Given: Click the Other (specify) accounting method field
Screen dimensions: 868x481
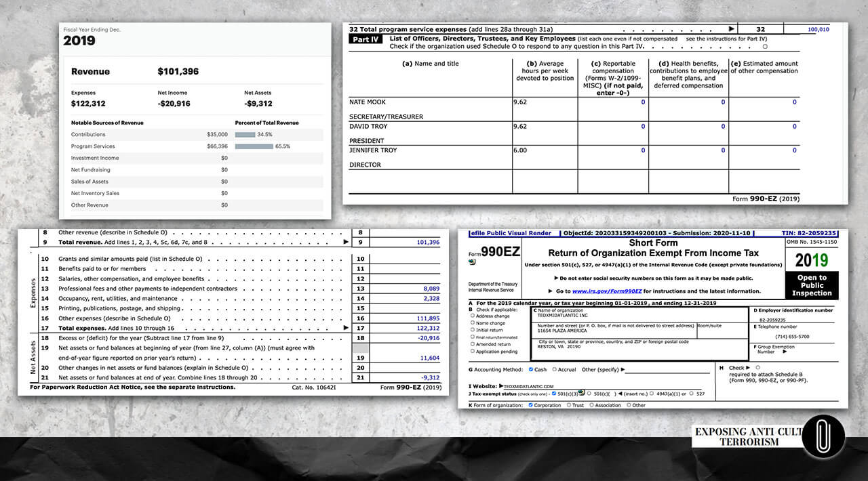Looking at the screenshot, I should 658,370.
